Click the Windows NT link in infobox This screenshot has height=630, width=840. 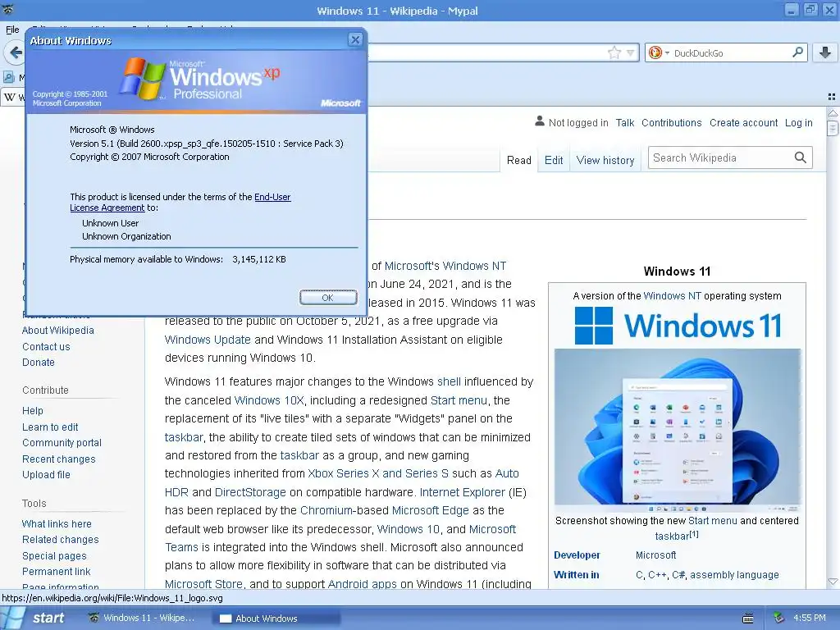pos(672,295)
